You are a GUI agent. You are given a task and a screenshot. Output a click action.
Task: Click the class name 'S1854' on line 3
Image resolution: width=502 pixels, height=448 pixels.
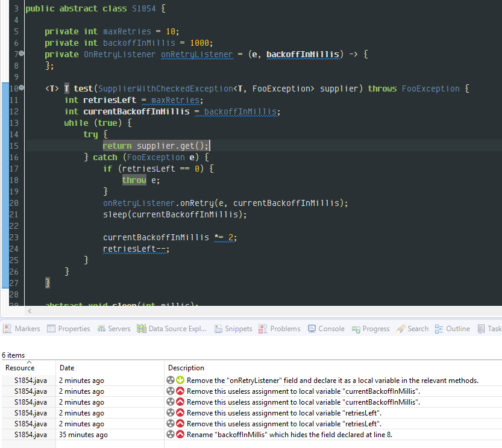144,8
